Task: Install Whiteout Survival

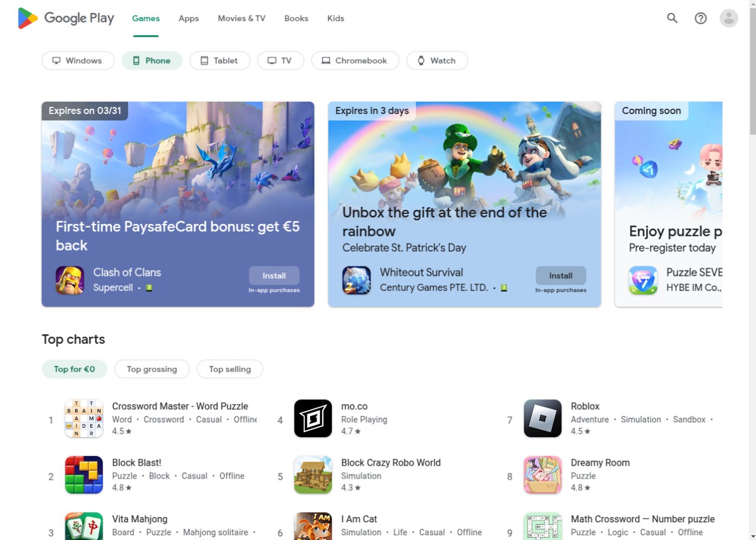Action: tap(561, 275)
